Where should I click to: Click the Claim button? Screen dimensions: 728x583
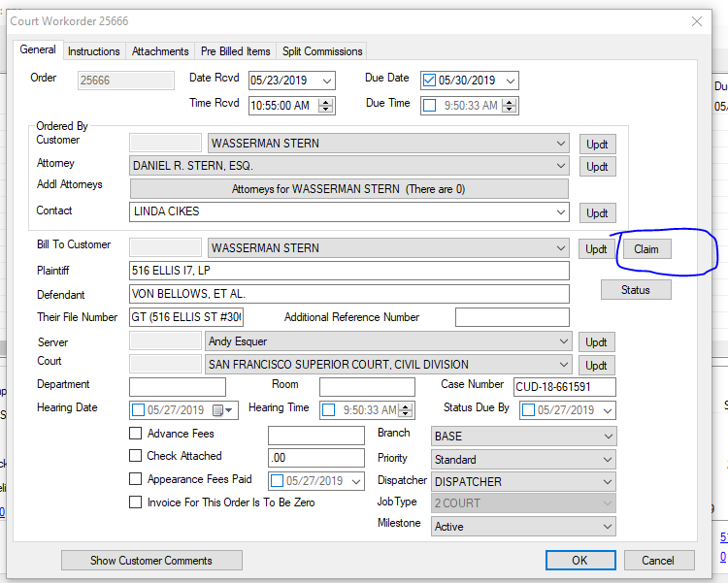coord(646,249)
